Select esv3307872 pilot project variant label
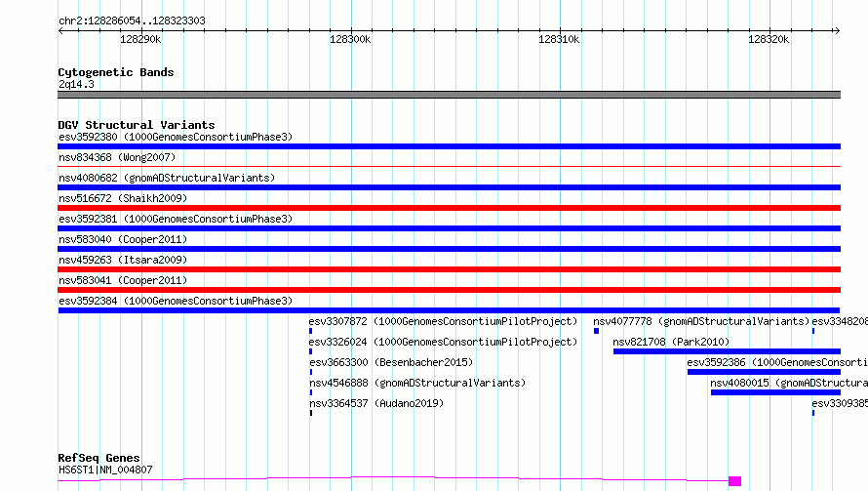The width and height of the screenshot is (868, 491). 443,321
